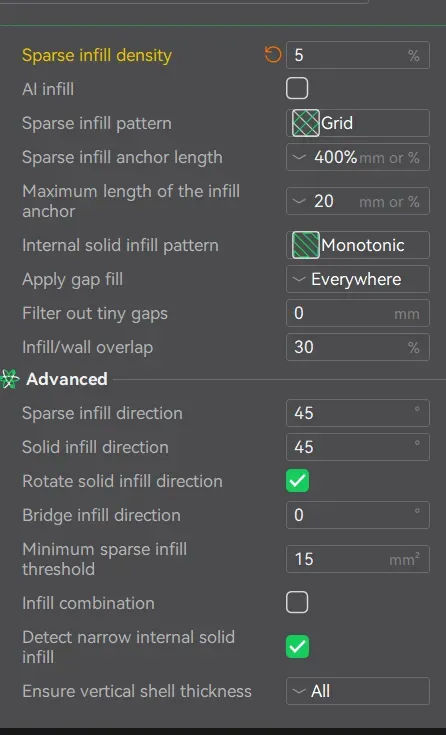Viewport: 446px width, 735px height.
Task: Open Maximum infill anchor length dropdown arrow
Action: point(299,201)
